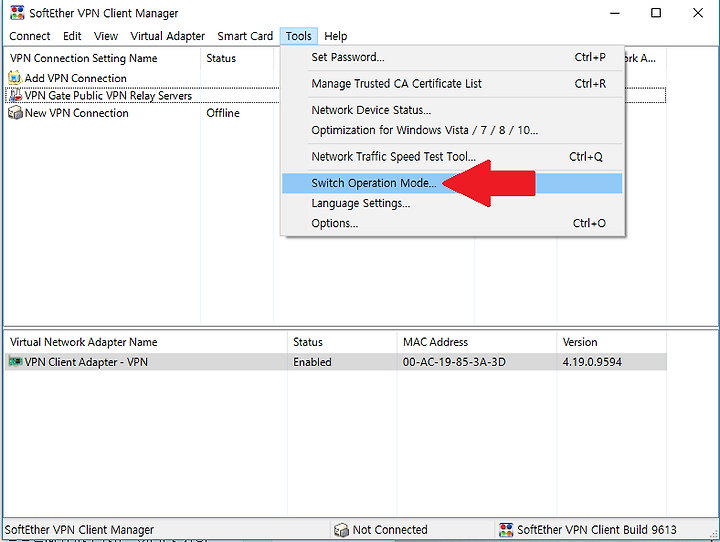Sort by VPN Connection Setting Name column
Screen dimensions: 720x542
pos(103,58)
